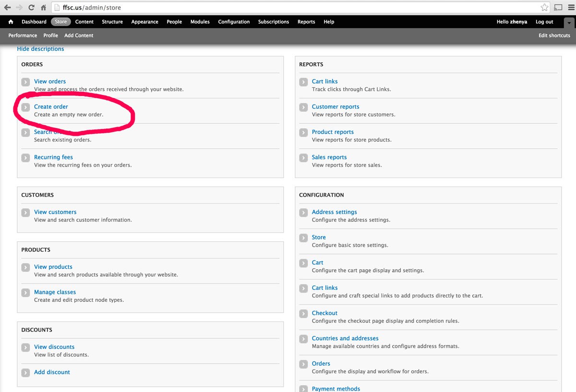Open the Create order link
Viewport: 576px width, 392px height.
(51, 107)
